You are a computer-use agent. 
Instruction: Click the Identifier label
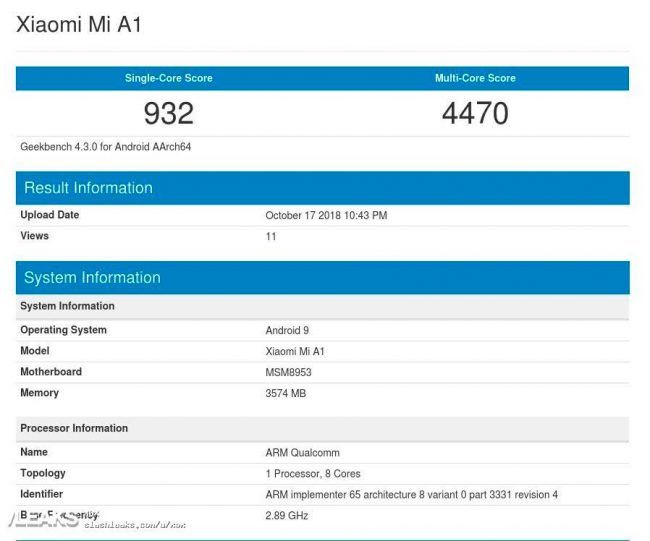41,494
